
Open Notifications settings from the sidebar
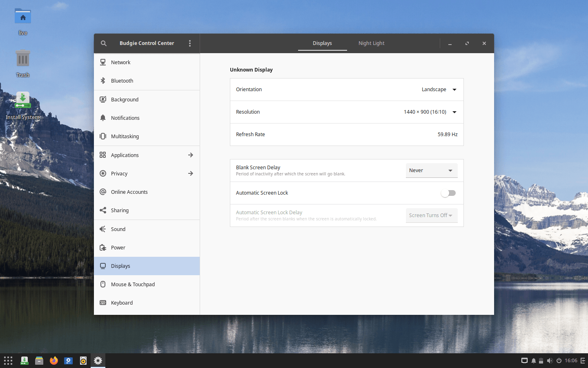(x=102, y=118)
